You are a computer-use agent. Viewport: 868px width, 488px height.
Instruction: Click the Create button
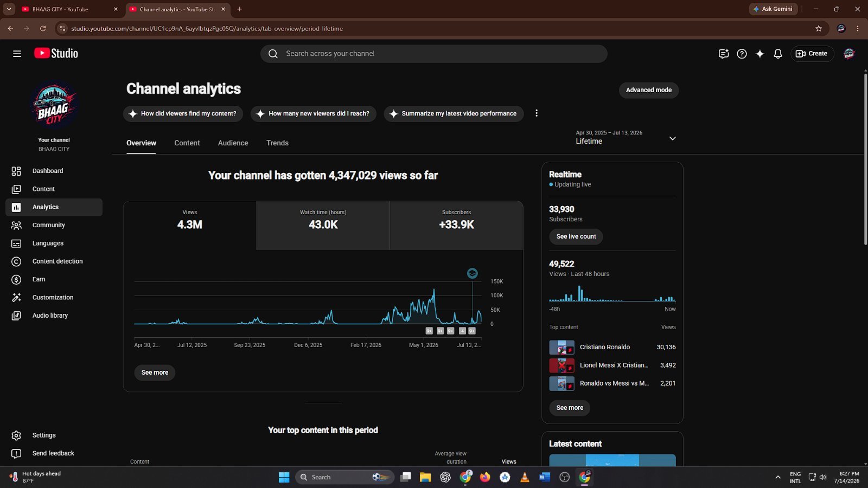[x=812, y=54]
